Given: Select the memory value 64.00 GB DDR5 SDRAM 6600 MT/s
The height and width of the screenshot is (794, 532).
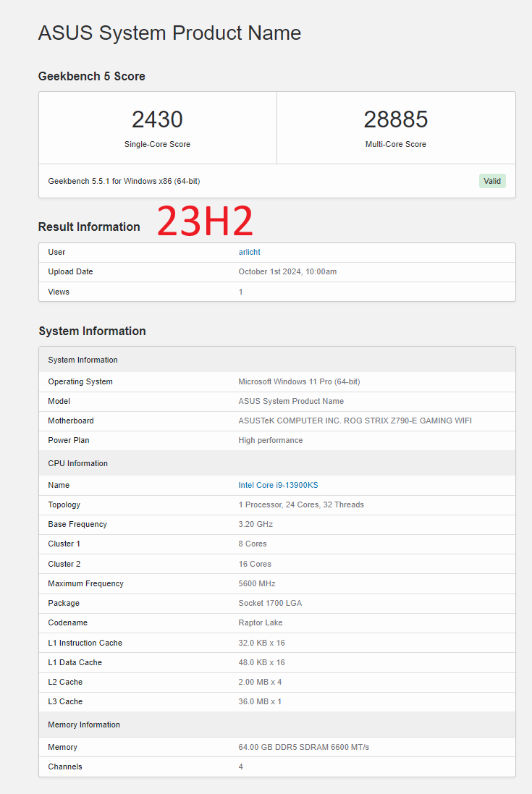Looking at the screenshot, I should click(x=304, y=748).
